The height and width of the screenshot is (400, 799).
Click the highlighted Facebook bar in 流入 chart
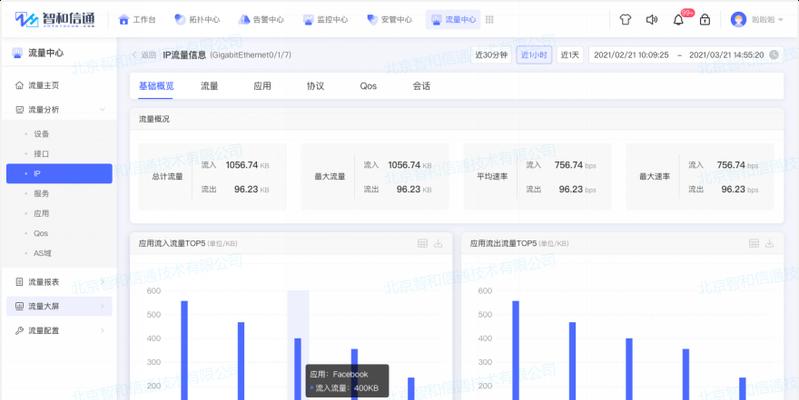click(x=298, y=369)
